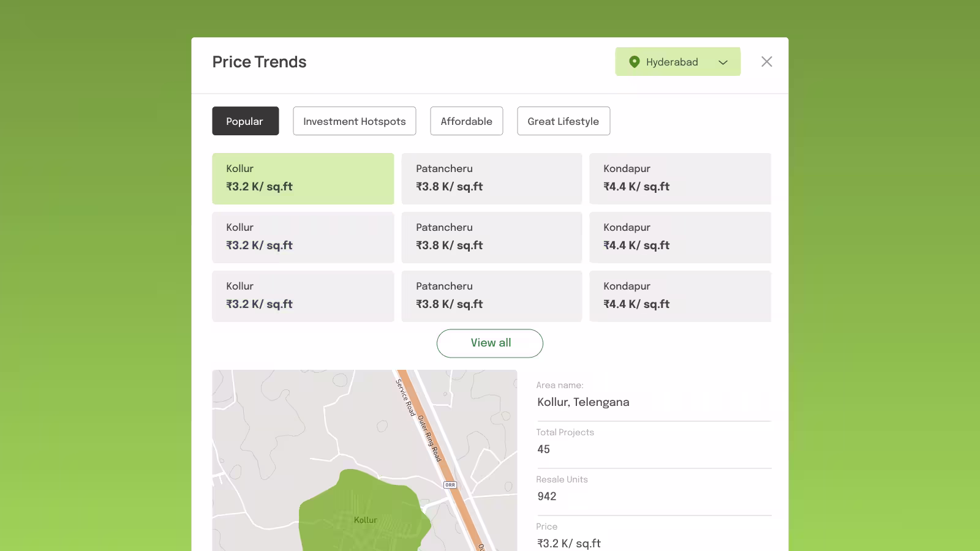Screen dimensions: 980x551
Task: Close the Price Trends dialog
Action: click(x=767, y=62)
